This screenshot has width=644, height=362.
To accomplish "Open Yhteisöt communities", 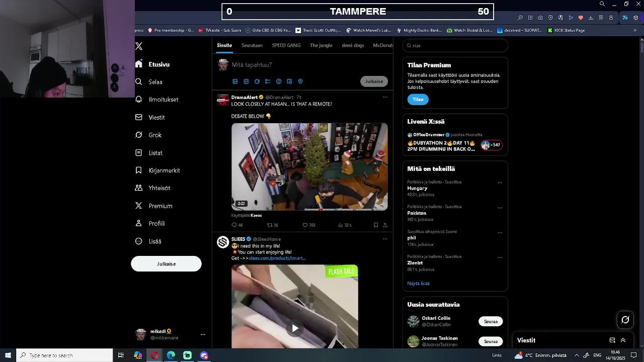I will tap(153, 188).
